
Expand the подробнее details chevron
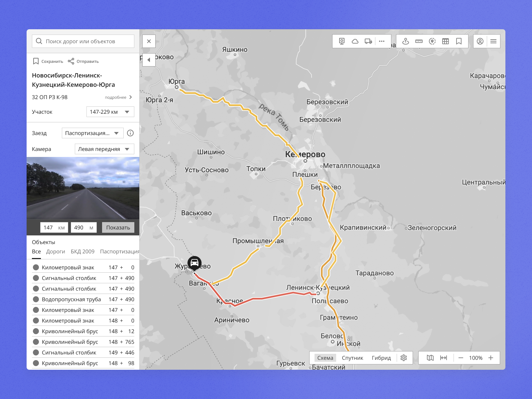point(131,97)
